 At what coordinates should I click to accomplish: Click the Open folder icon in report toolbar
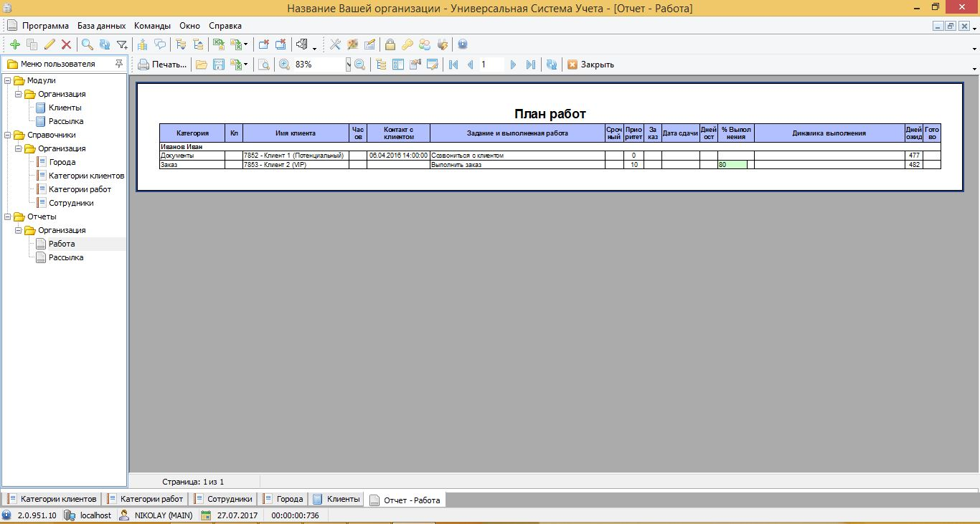point(202,65)
